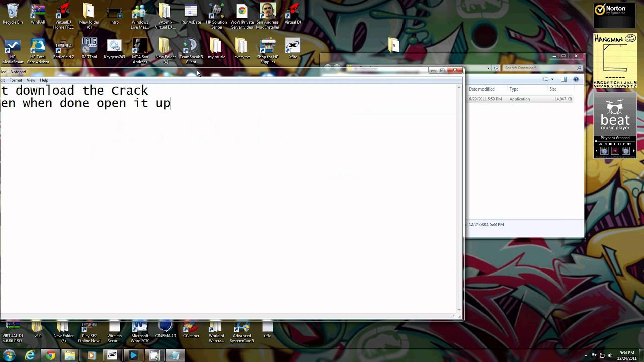Screen dimensions: 644x362
Task: Stop playback in beat music player
Action: click(610, 144)
